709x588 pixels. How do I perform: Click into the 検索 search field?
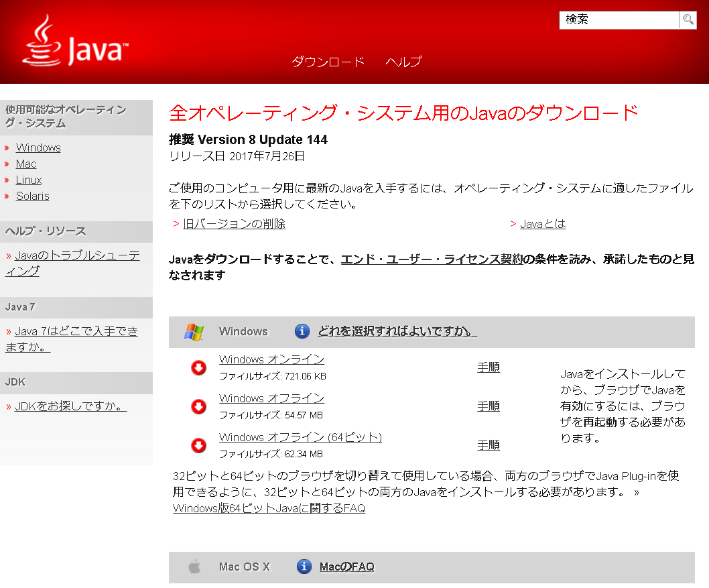pyautogui.click(x=619, y=20)
